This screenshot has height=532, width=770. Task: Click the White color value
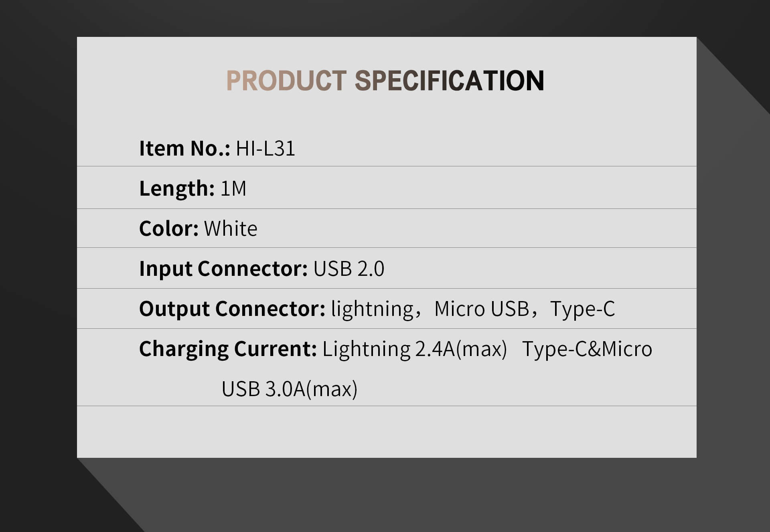click(231, 229)
